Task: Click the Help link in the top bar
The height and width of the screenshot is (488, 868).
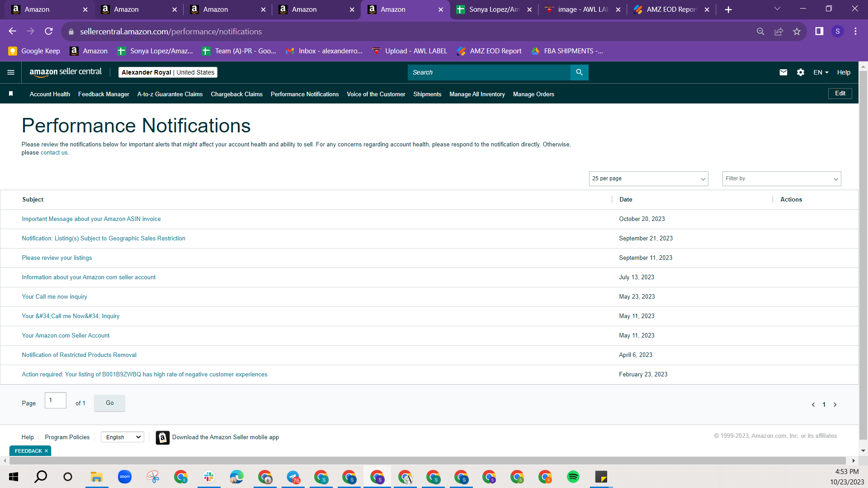Action: (x=844, y=72)
